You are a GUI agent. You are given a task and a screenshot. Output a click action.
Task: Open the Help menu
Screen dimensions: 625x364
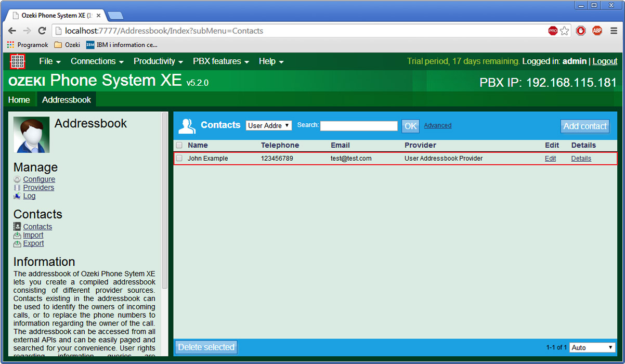click(x=271, y=61)
